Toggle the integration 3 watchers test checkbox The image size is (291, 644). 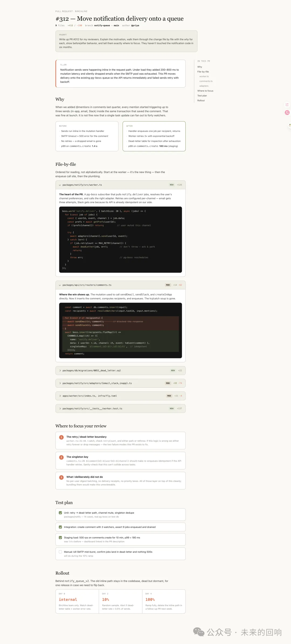pyautogui.click(x=60, y=527)
